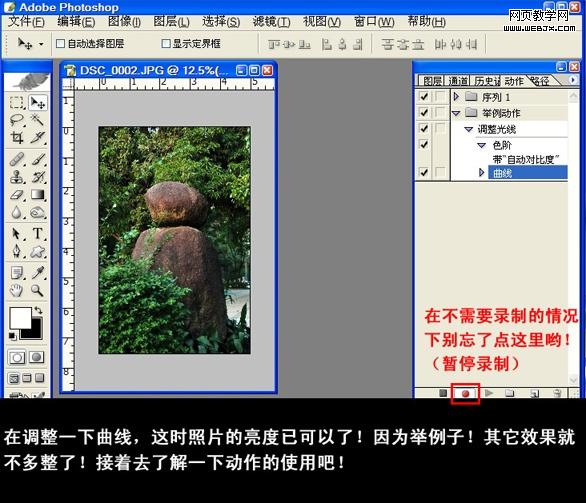The height and width of the screenshot is (503, 586).
Task: Switch to the 通道 tab
Action: coord(459,81)
